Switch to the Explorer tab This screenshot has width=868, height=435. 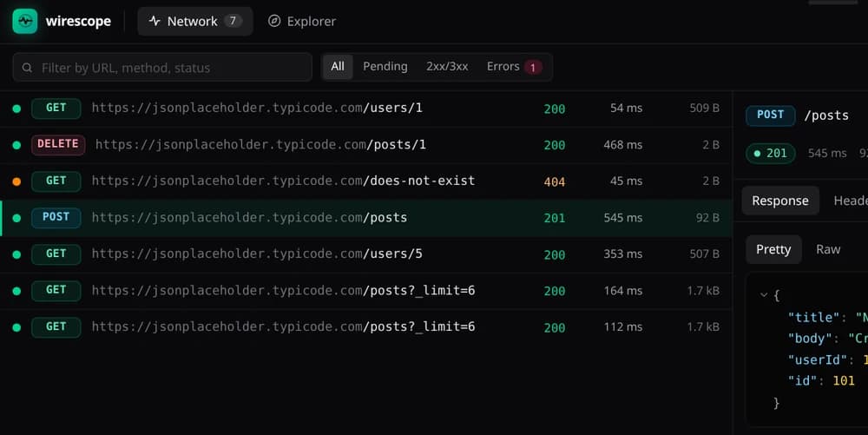tap(302, 21)
